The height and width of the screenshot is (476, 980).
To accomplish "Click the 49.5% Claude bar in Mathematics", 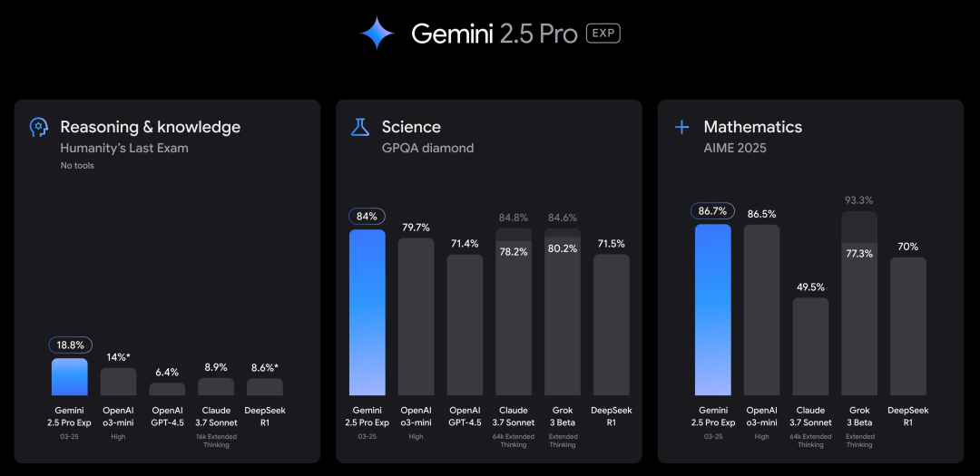I will click(x=810, y=347).
